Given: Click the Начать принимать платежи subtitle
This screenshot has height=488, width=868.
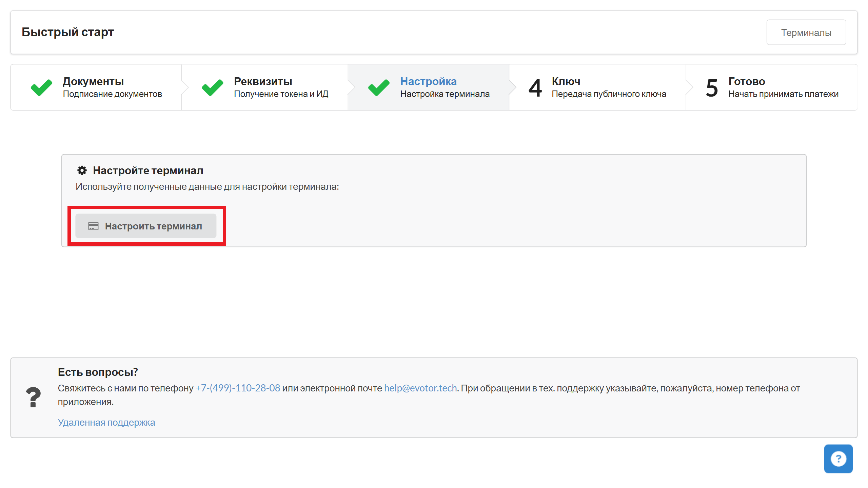Looking at the screenshot, I should 783,94.
